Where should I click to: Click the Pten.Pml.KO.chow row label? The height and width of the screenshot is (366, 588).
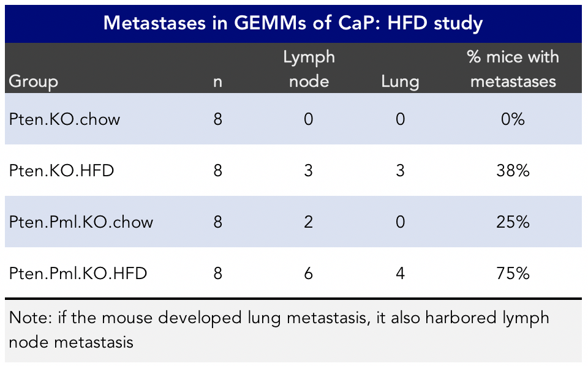[x=81, y=222]
